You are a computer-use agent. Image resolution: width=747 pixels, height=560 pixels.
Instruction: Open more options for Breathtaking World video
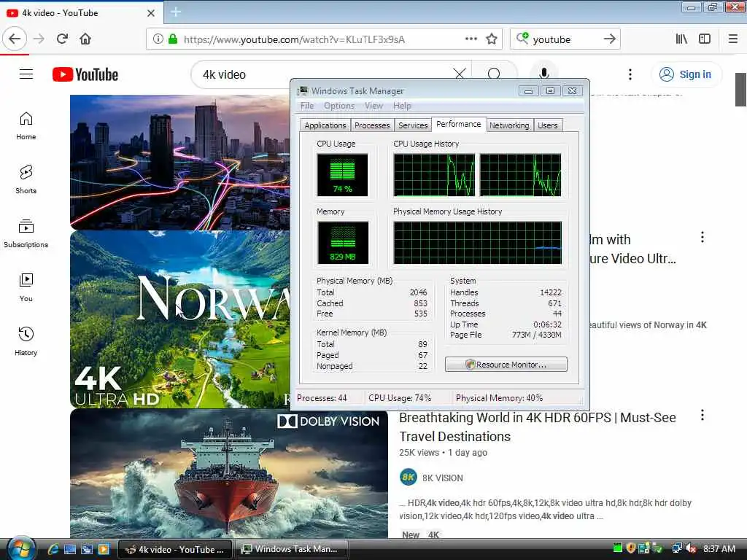[x=703, y=415]
